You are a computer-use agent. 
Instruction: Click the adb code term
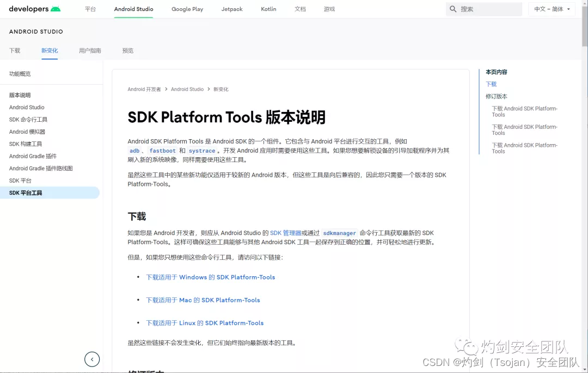(134, 151)
